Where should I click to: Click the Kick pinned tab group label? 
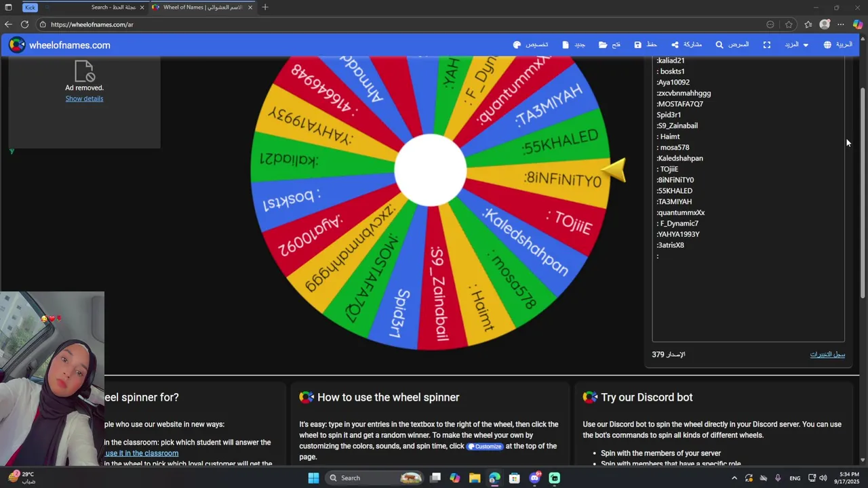(31, 7)
